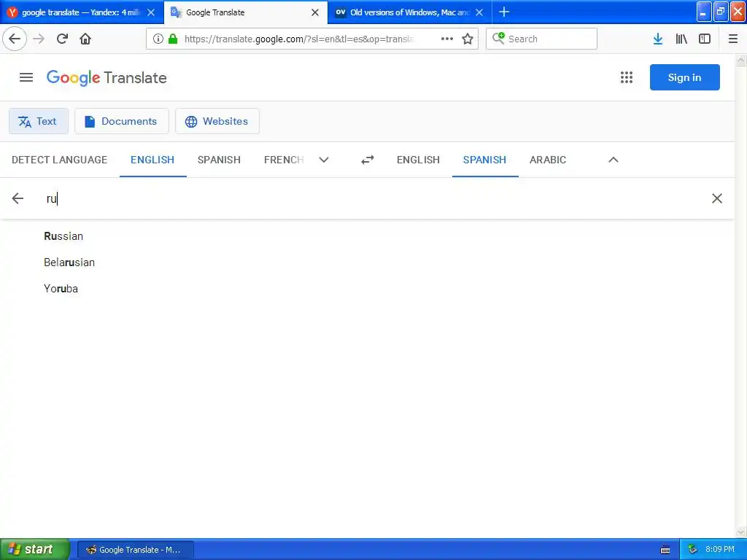This screenshot has height=560, width=747.
Task: Select ENGLISH as source language
Action: [x=152, y=160]
